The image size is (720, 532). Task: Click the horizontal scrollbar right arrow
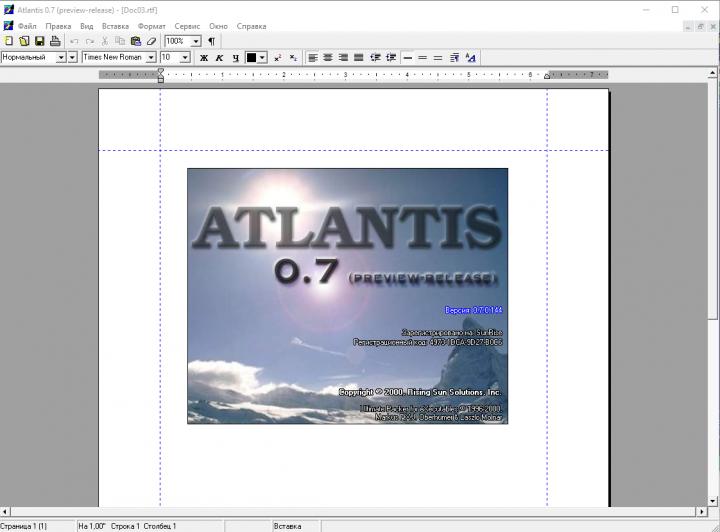coord(702,511)
